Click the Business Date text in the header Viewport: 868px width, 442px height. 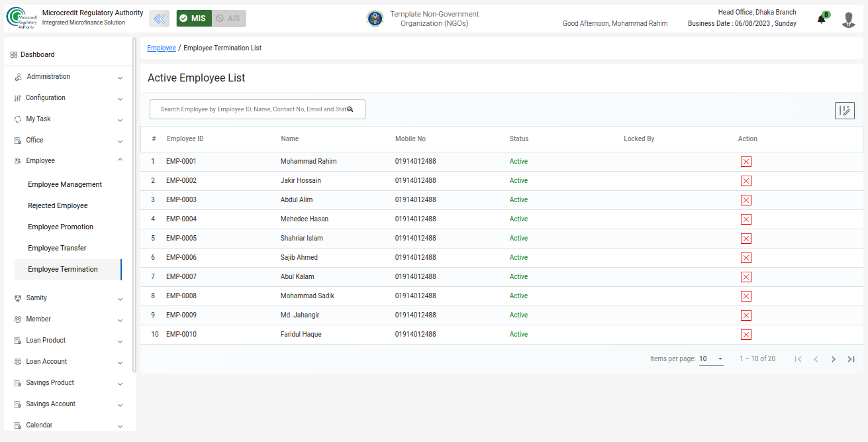(x=742, y=24)
